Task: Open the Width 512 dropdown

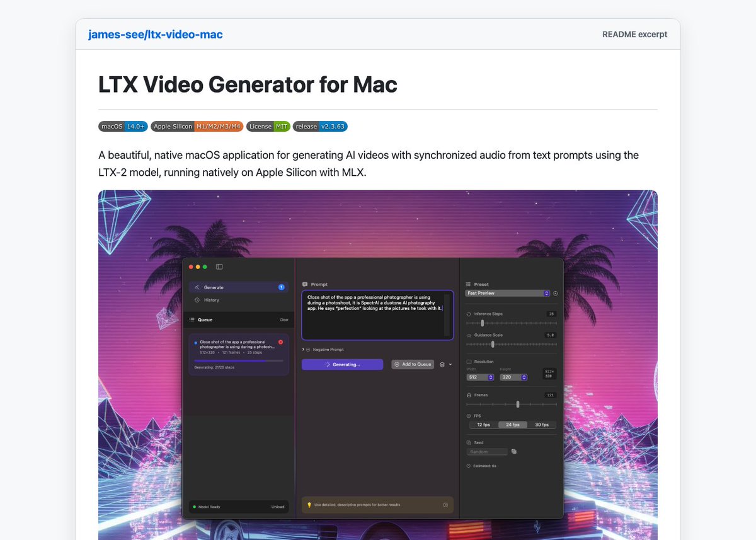Action: tap(480, 377)
